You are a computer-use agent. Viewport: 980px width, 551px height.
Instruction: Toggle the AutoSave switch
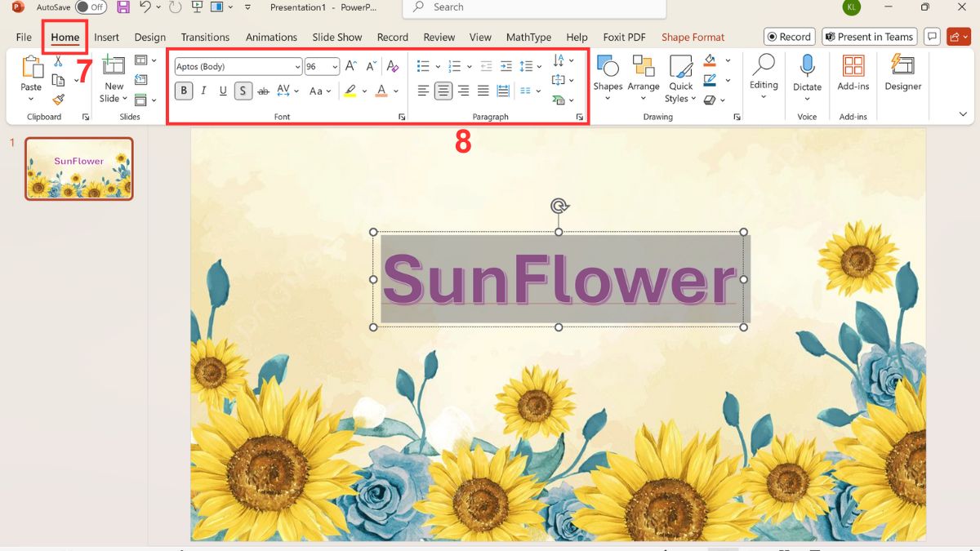(91, 7)
